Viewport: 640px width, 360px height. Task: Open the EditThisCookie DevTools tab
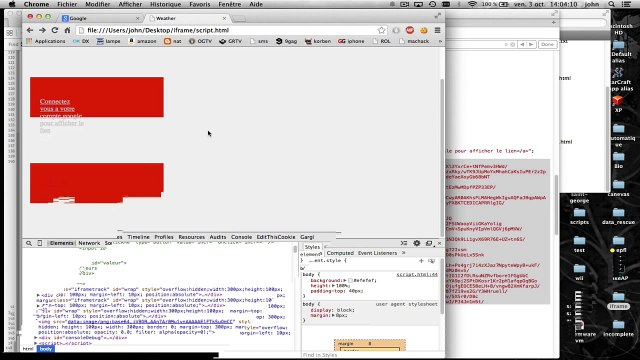coord(276,237)
